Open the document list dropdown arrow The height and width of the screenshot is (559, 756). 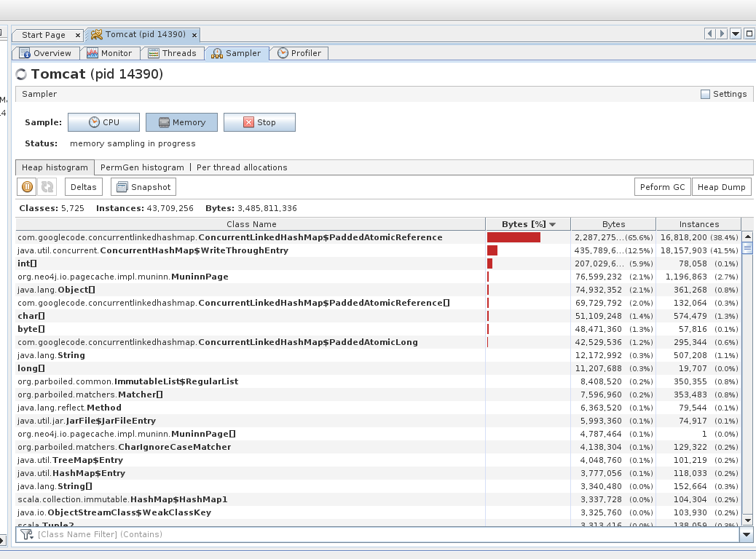click(x=736, y=33)
